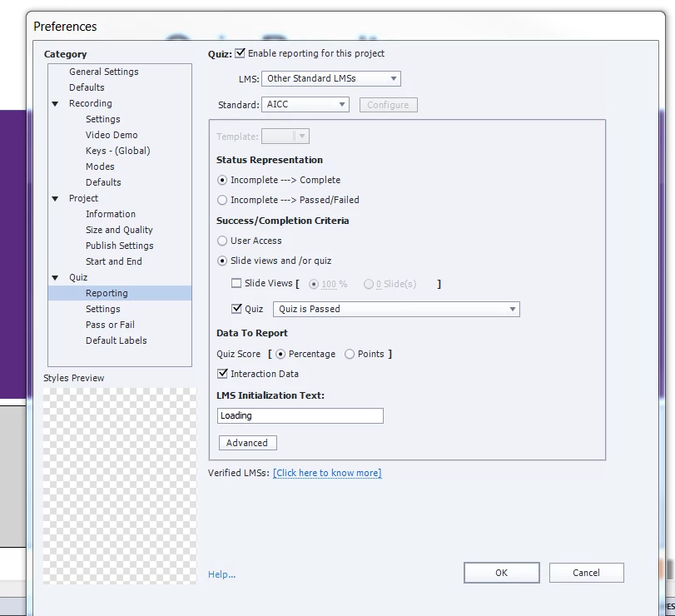Toggle Enable reporting for this project checkbox

point(241,53)
